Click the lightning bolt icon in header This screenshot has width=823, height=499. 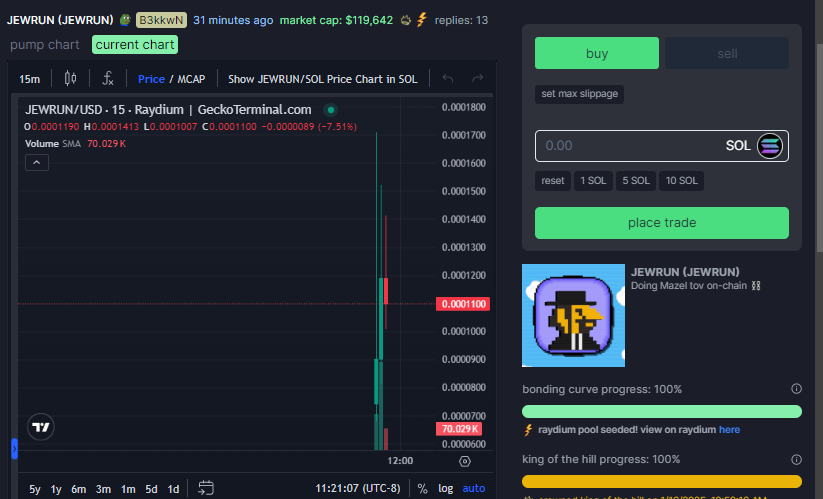click(x=421, y=20)
